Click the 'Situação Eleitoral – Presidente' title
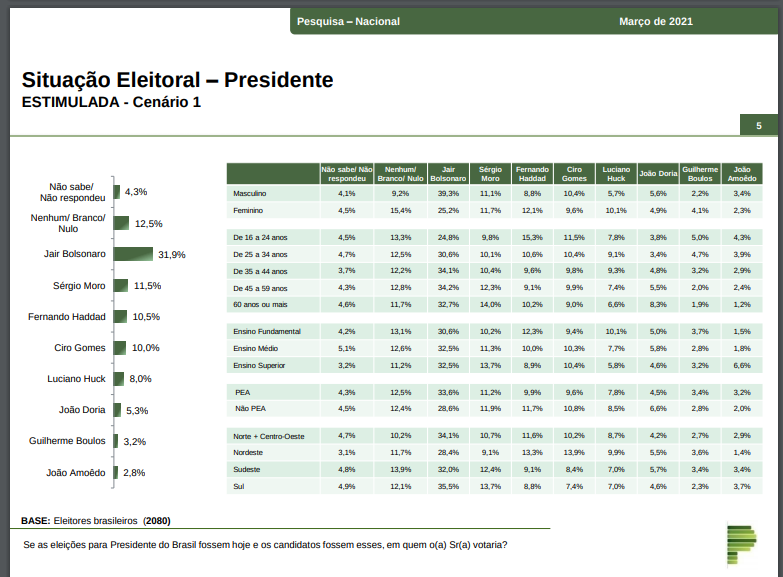The width and height of the screenshot is (783, 577). coord(177,79)
